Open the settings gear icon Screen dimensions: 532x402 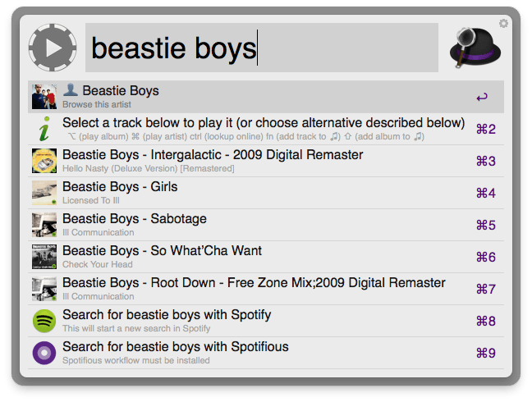[x=503, y=24]
